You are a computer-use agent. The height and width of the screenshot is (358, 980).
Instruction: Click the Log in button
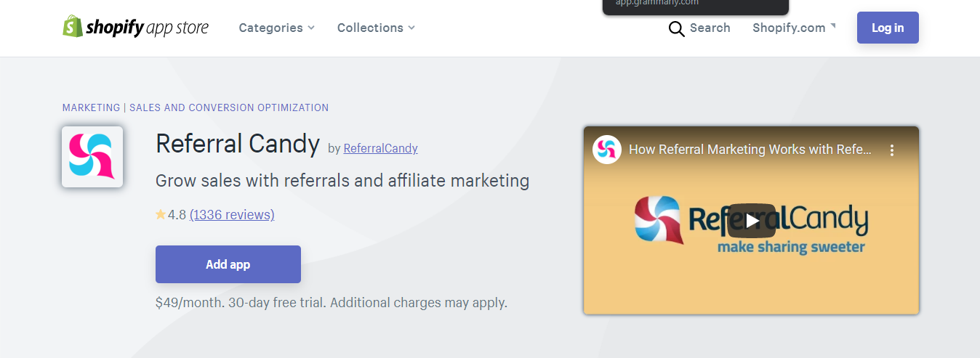point(888,28)
